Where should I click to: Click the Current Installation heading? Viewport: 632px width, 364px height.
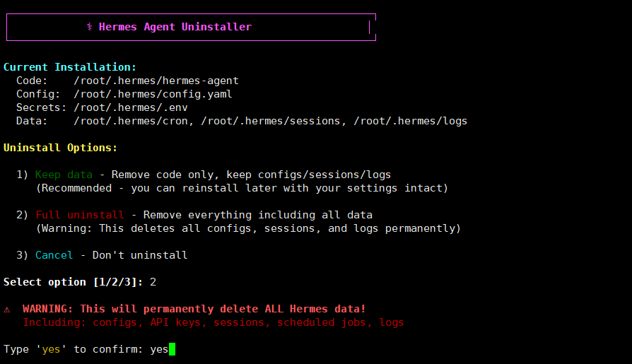coord(70,67)
